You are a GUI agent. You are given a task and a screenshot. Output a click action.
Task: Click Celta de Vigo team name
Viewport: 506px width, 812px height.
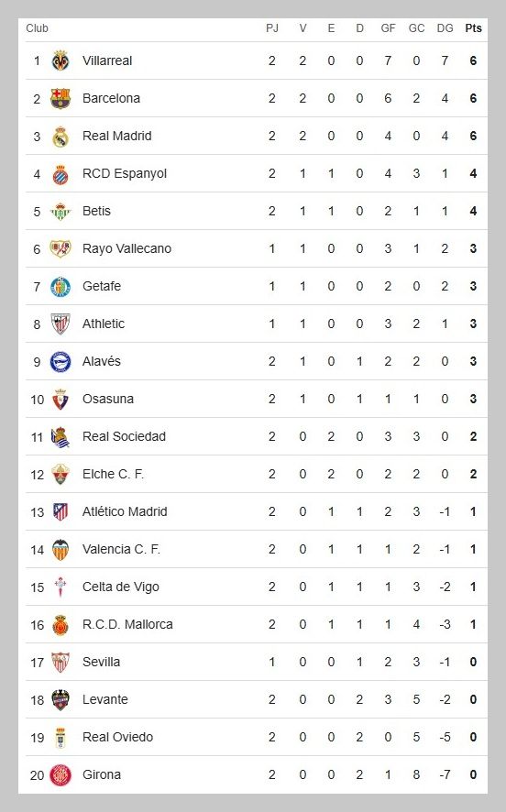click(121, 587)
